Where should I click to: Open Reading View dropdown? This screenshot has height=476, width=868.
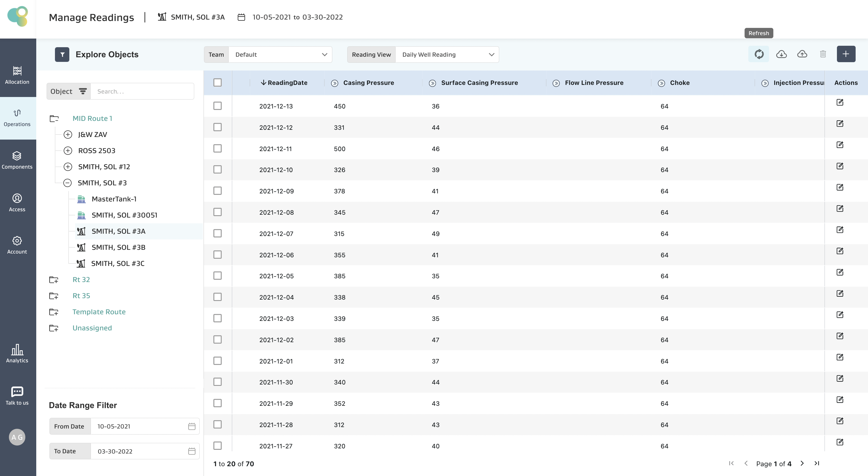[447, 55]
